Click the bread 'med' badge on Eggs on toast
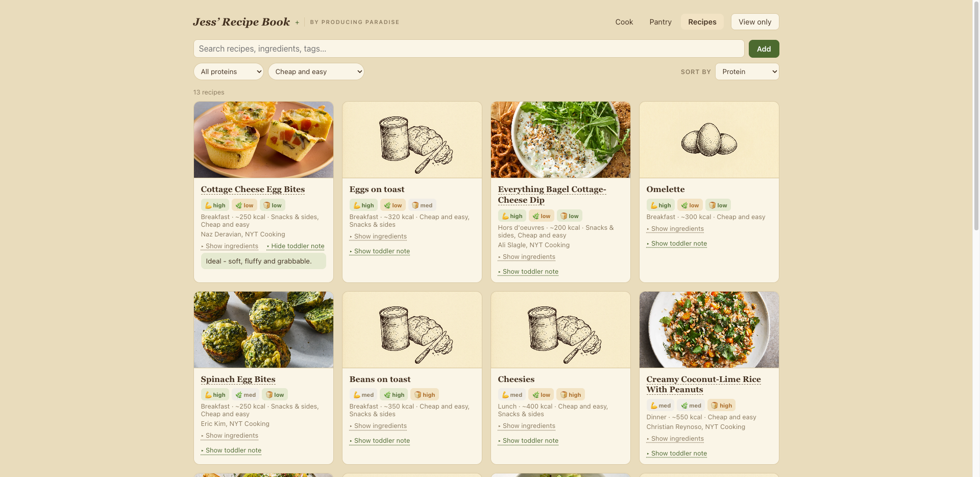This screenshot has width=980, height=477. [x=422, y=205]
